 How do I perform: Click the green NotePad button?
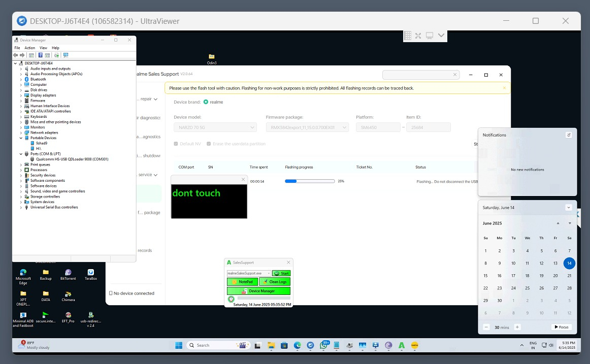click(x=242, y=282)
